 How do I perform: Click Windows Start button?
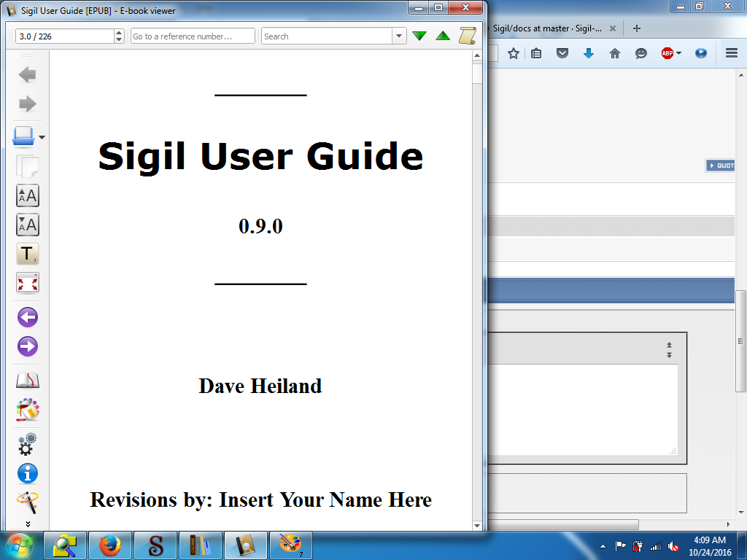pyautogui.click(x=20, y=545)
